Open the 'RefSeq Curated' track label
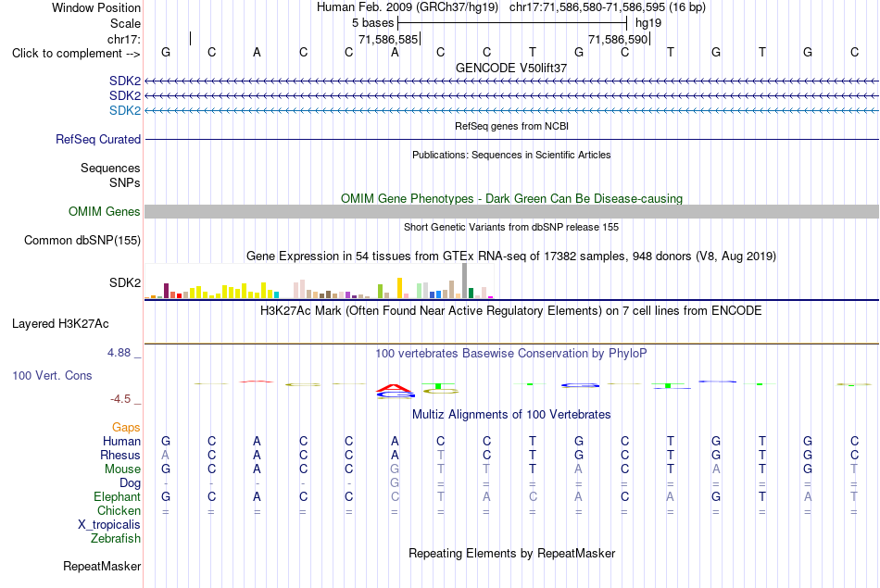 [97, 139]
